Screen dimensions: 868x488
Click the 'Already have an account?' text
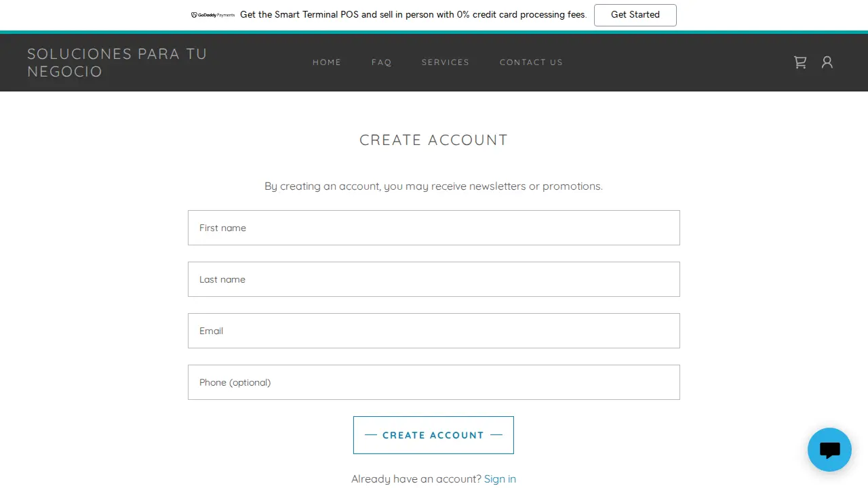(x=416, y=479)
